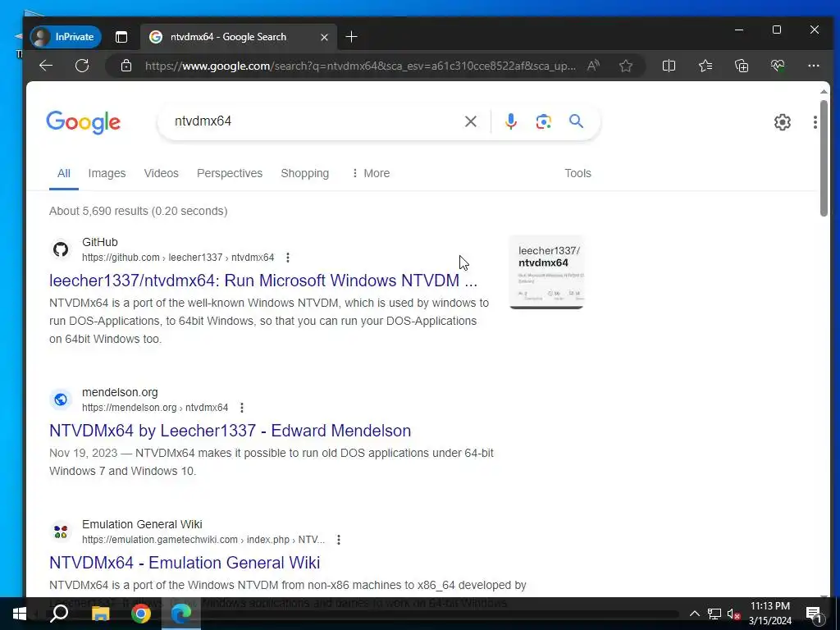Click github.com breadcrumb URL in first result
Screen dimensions: 840x630
(x=178, y=258)
